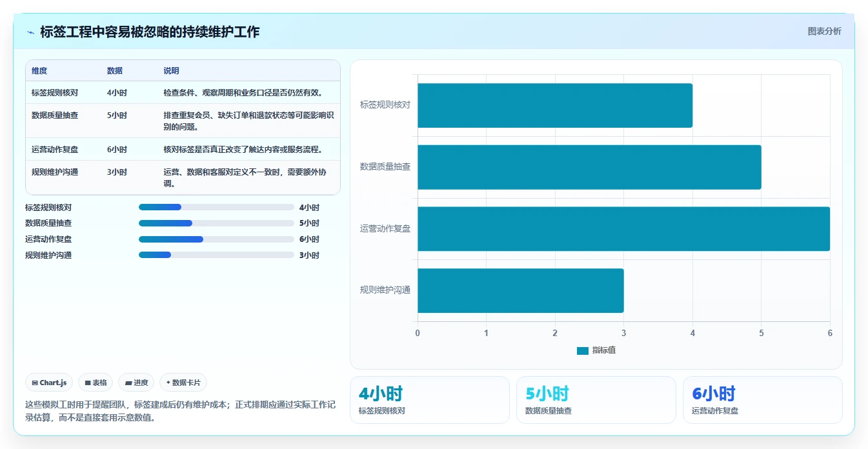Click the 图表分析 label in header

(824, 31)
